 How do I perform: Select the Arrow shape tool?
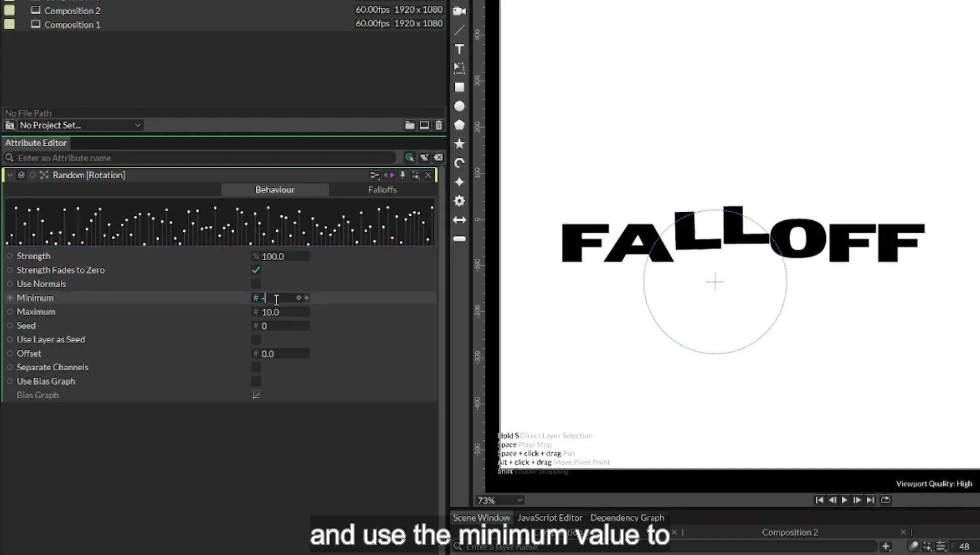459,220
